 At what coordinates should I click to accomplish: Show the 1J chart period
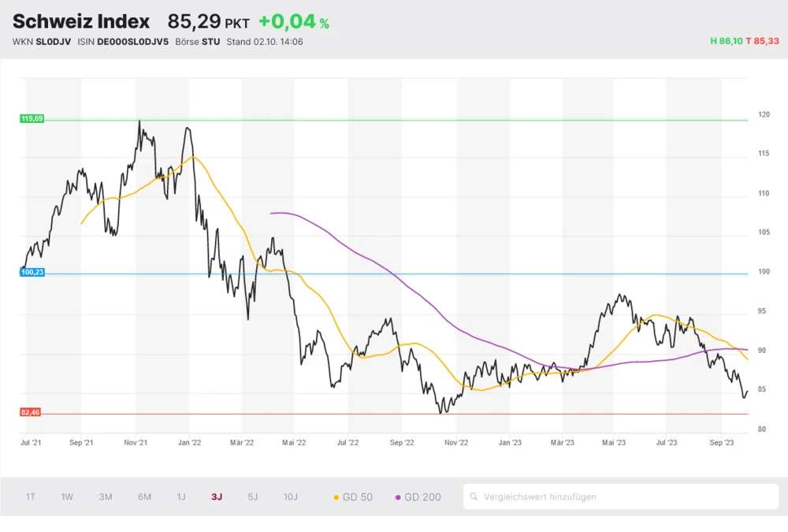(x=181, y=497)
